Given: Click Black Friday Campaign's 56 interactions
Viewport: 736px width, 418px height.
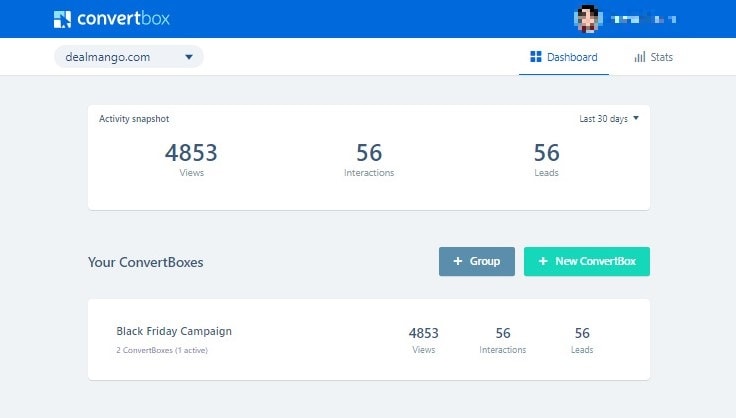Looking at the screenshot, I should (503, 333).
